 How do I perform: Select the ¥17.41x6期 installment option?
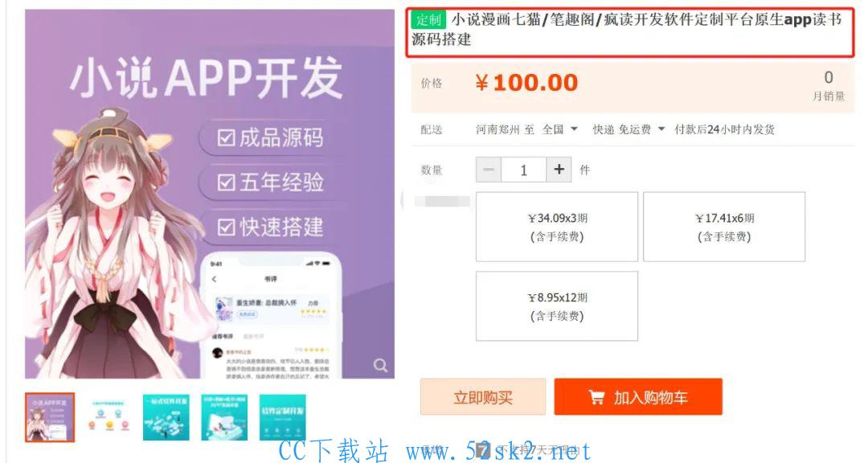click(x=724, y=227)
